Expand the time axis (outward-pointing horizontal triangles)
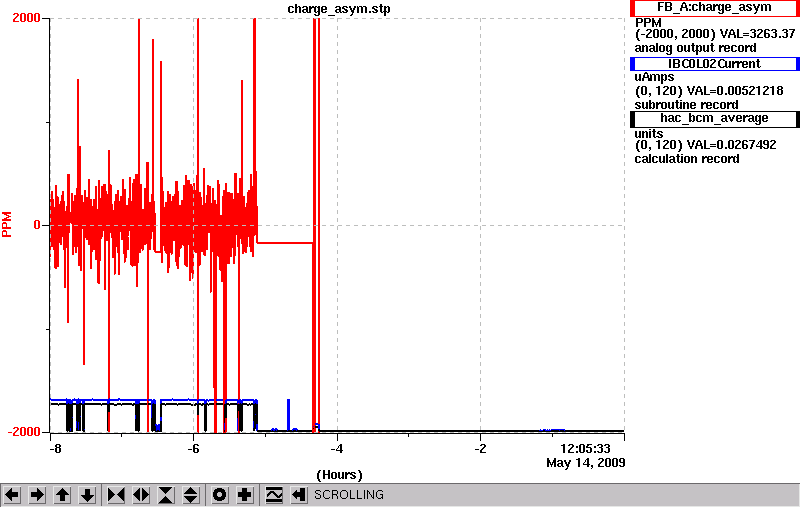 (141, 495)
